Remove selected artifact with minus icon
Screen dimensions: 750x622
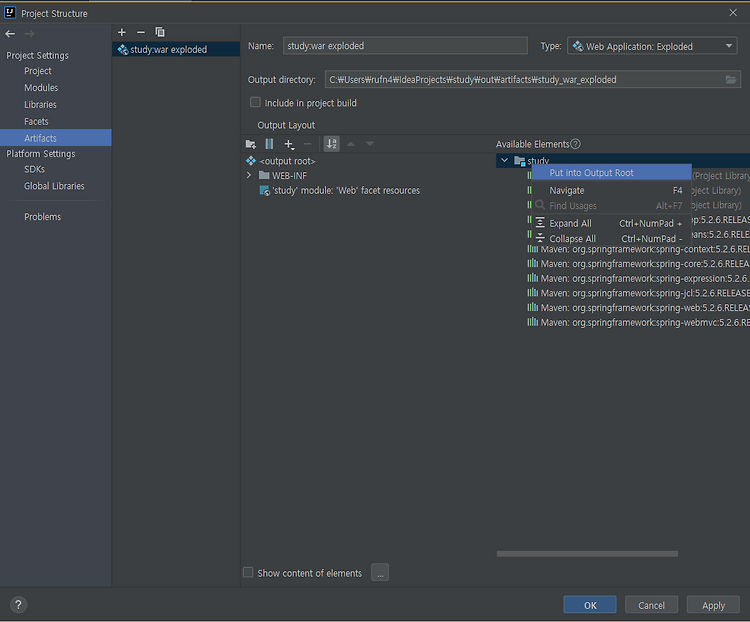141,32
